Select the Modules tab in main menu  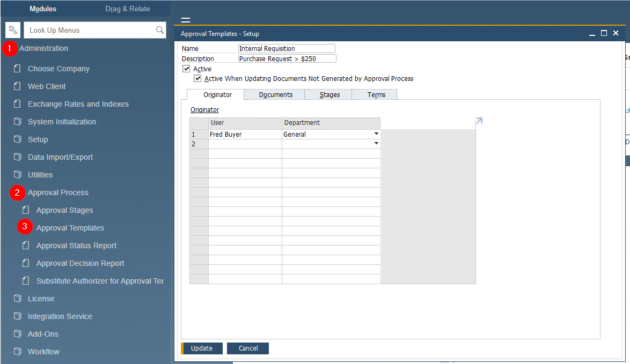click(x=43, y=9)
